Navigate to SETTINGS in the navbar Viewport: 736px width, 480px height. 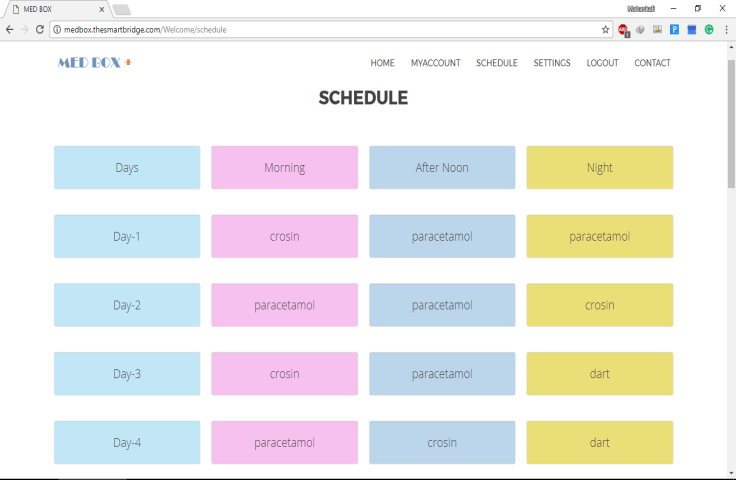click(552, 63)
